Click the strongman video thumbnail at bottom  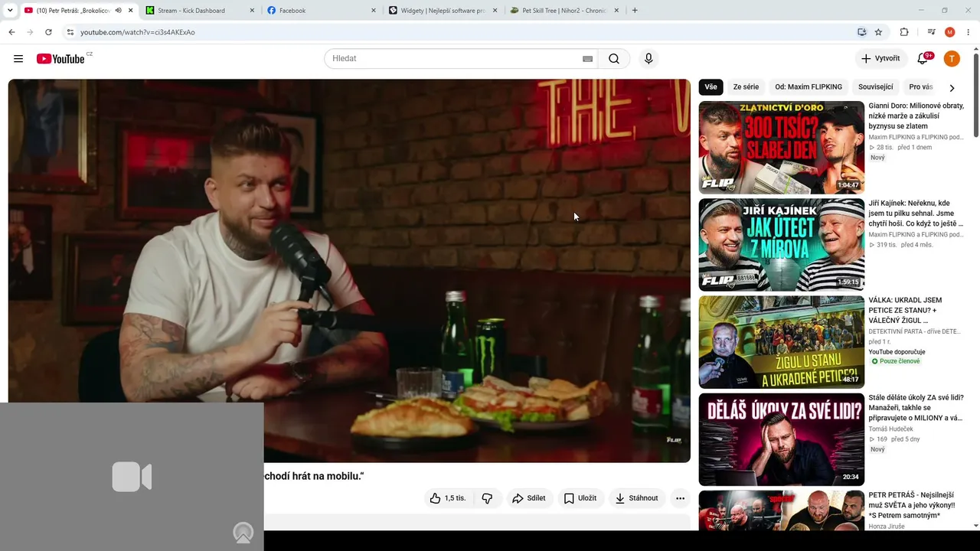coord(782,510)
